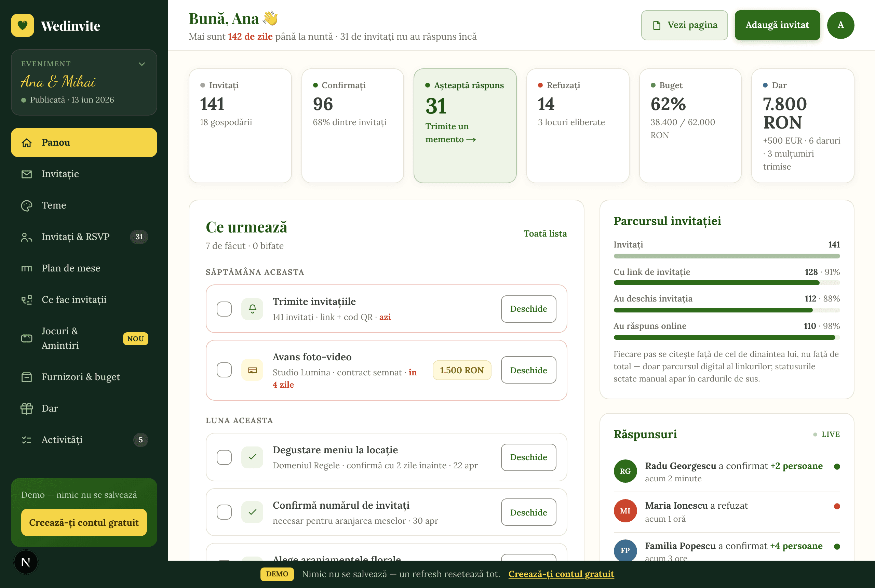
Task: Click the +2 persoane text for Radu Georgescu
Action: [797, 466]
